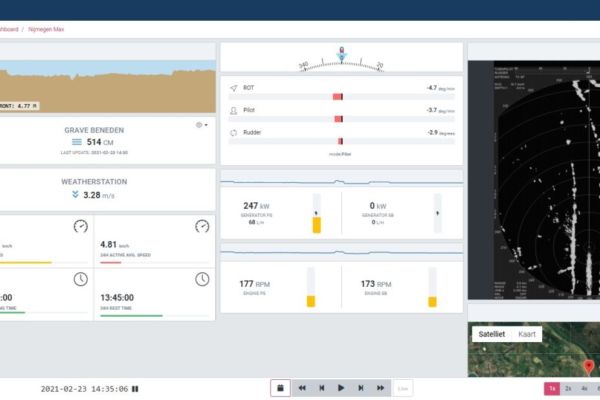Click the Rudder indicator bar

(342, 141)
